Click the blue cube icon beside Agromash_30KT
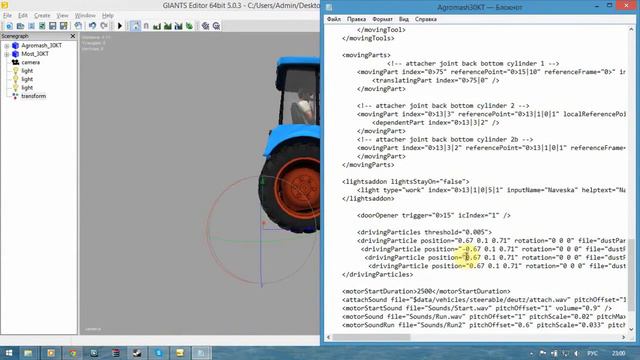Screen dimensions: 640x360 click(16, 45)
